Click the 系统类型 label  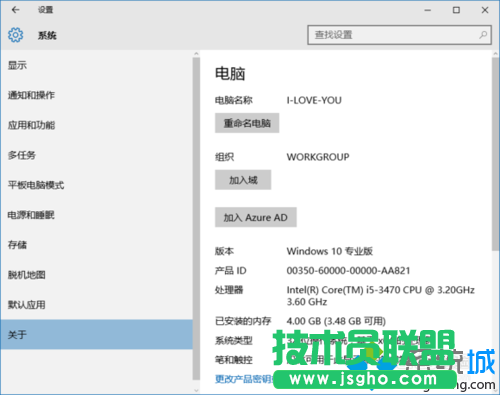pos(234,340)
